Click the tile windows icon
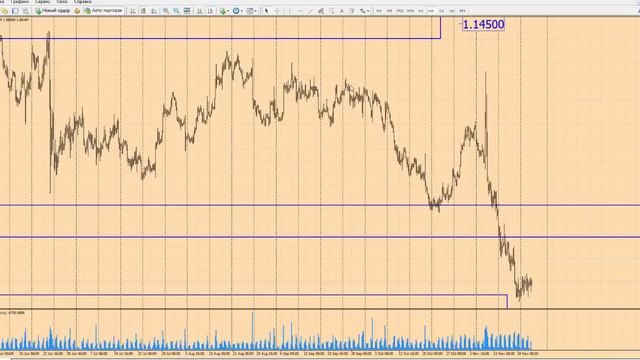The image size is (640, 360). click(187, 11)
